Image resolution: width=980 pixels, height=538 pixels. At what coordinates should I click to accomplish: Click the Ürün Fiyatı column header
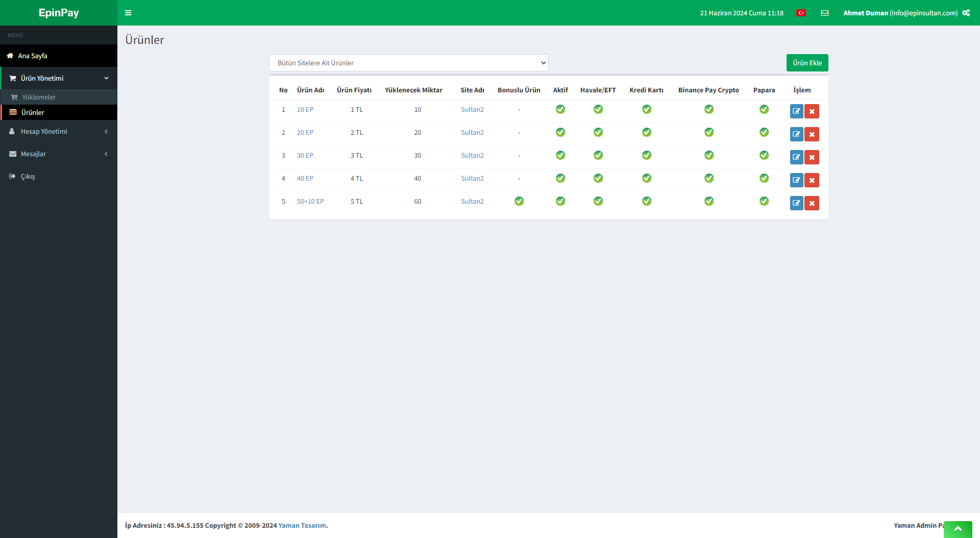354,90
